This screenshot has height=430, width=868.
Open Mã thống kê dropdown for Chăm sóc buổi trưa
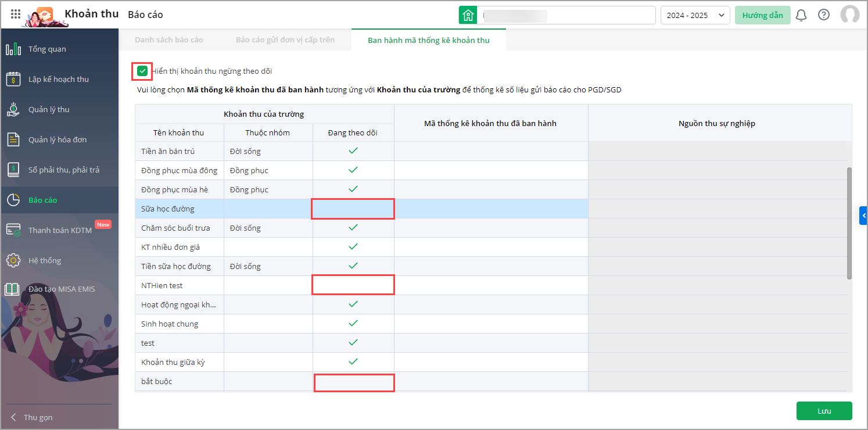(x=491, y=228)
